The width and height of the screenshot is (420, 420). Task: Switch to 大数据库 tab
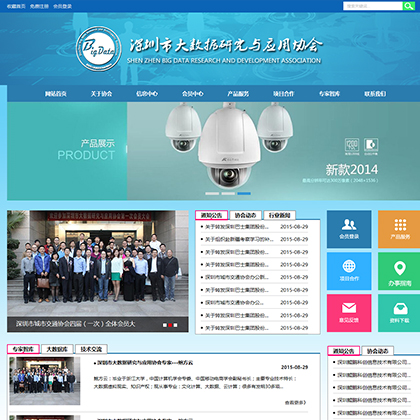tap(57, 349)
